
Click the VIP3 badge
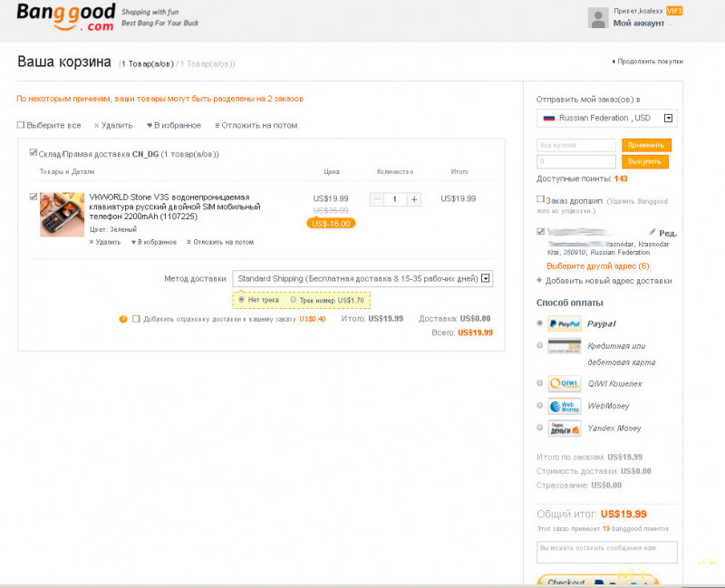tap(674, 11)
